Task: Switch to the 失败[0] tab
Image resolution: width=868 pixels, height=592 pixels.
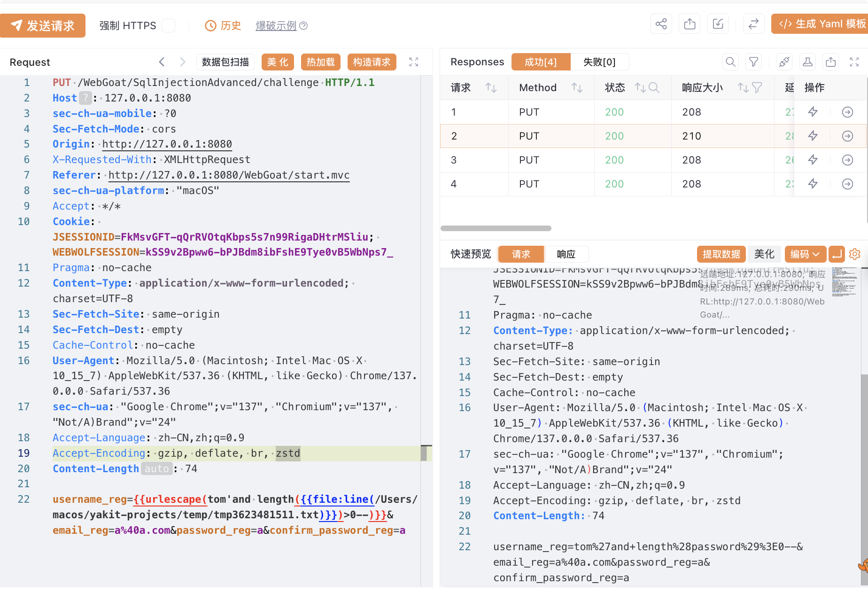Action: click(599, 62)
